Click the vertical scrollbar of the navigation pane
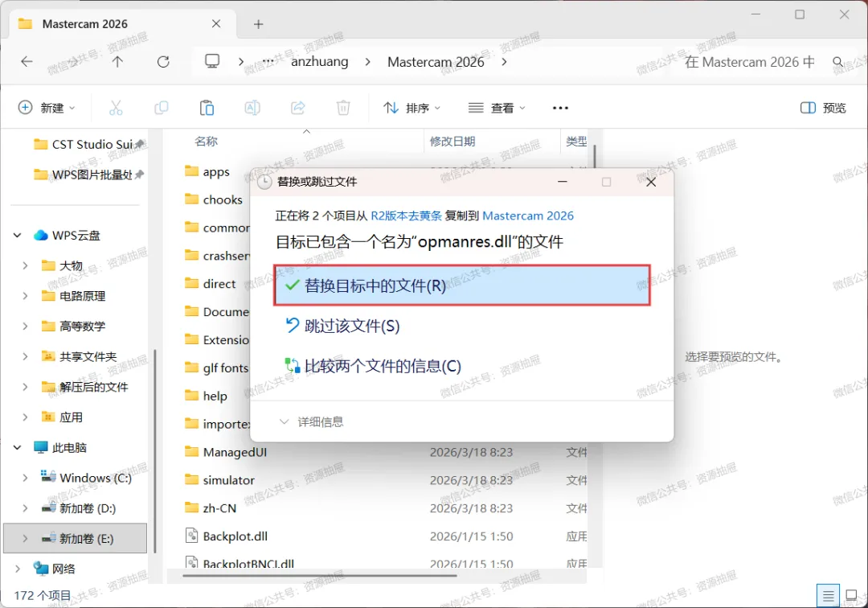This screenshot has width=868, height=608. pyautogui.click(x=155, y=450)
